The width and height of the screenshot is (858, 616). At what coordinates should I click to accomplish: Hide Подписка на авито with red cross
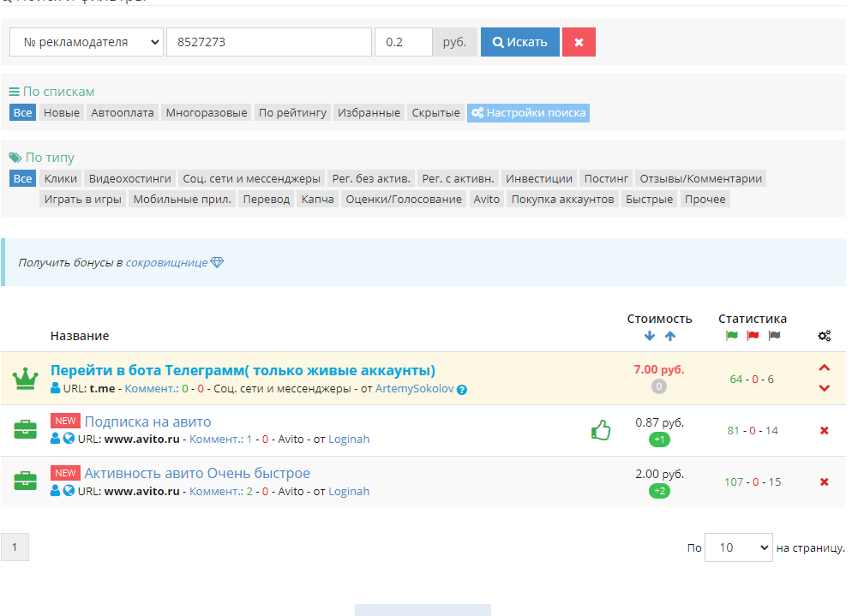[824, 431]
